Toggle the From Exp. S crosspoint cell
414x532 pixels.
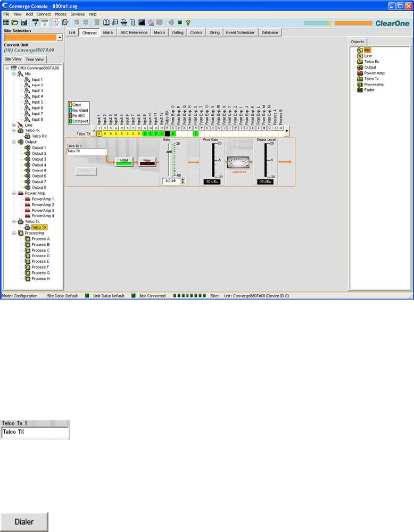pyautogui.click(x=196, y=134)
